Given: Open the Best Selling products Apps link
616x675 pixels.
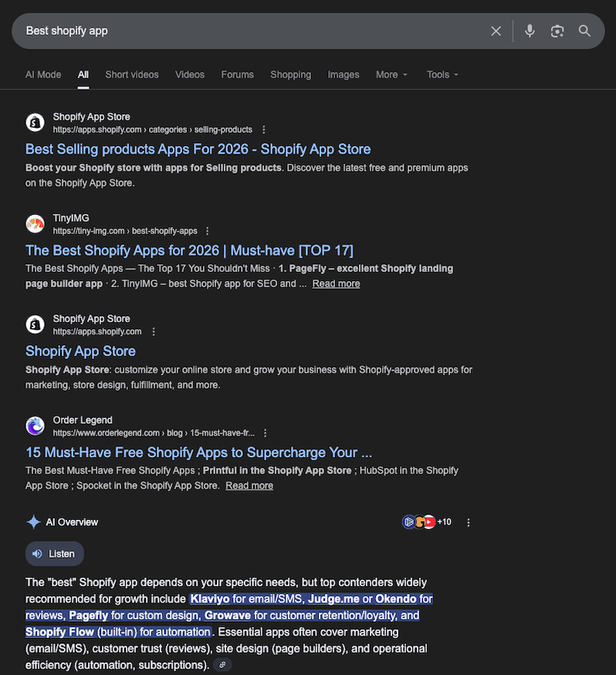Looking at the screenshot, I should pos(198,148).
